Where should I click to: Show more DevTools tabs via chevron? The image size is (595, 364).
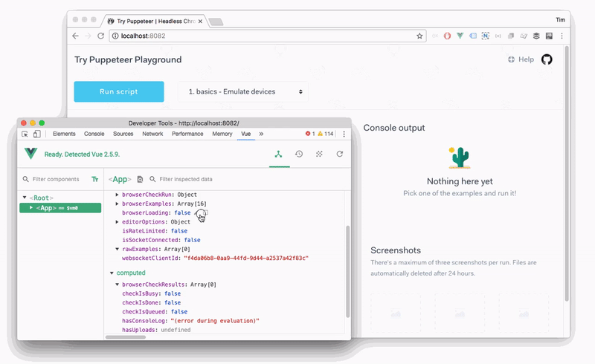[x=261, y=134]
